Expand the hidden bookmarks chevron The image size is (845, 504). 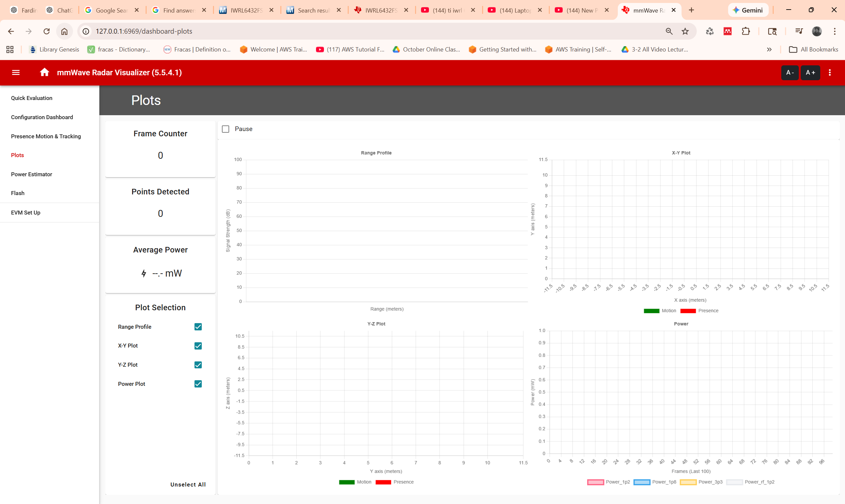(x=769, y=50)
